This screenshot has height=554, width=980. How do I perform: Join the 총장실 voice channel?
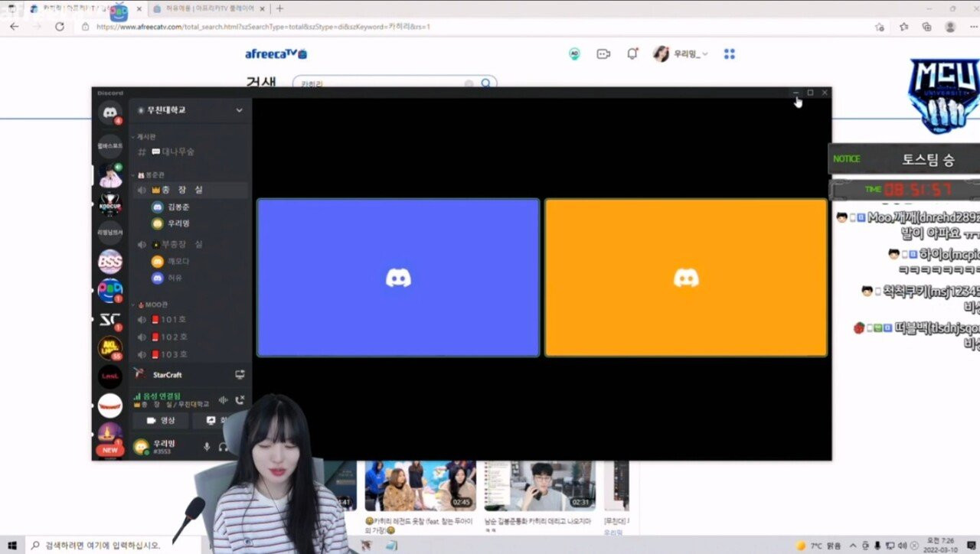[x=190, y=189]
